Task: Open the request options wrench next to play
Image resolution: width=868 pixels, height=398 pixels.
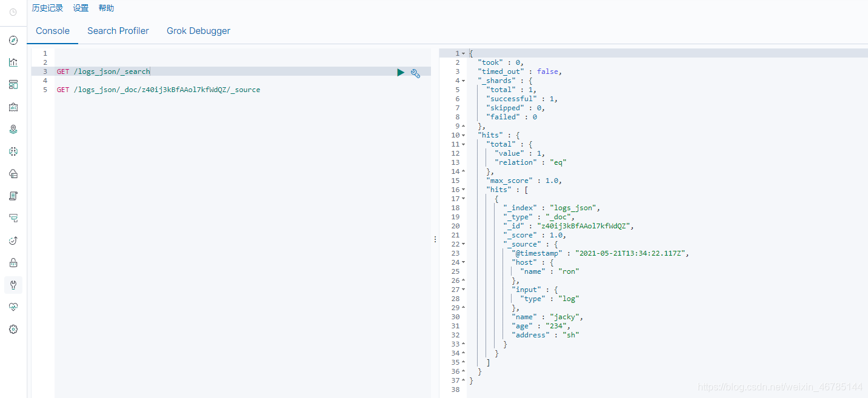Action: [415, 73]
